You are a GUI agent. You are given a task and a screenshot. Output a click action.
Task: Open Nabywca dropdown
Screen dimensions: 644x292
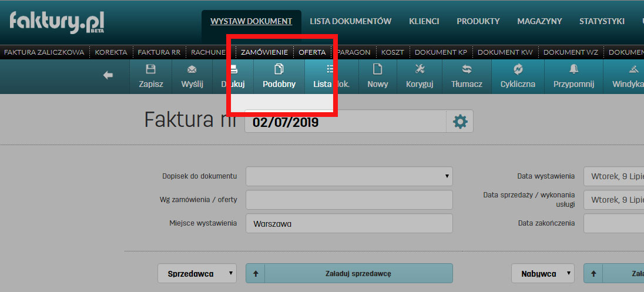[542, 274]
